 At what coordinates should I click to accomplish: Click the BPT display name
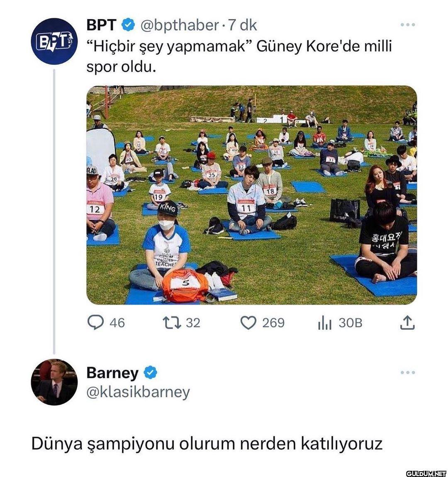point(102,25)
